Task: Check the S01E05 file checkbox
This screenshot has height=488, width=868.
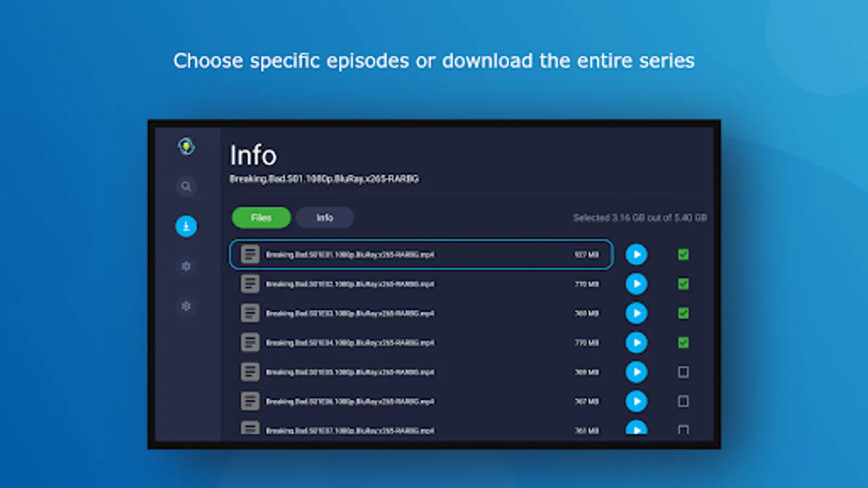Action: point(684,372)
